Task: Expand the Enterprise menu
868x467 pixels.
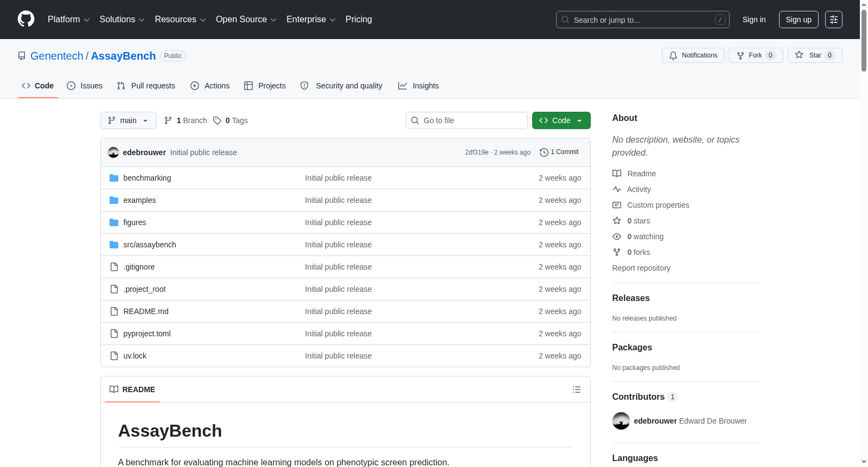Action: (x=311, y=20)
